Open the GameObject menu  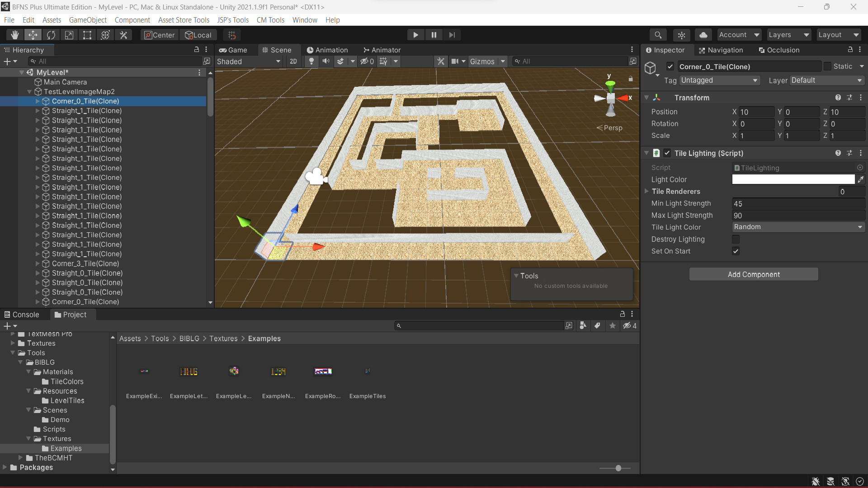88,20
